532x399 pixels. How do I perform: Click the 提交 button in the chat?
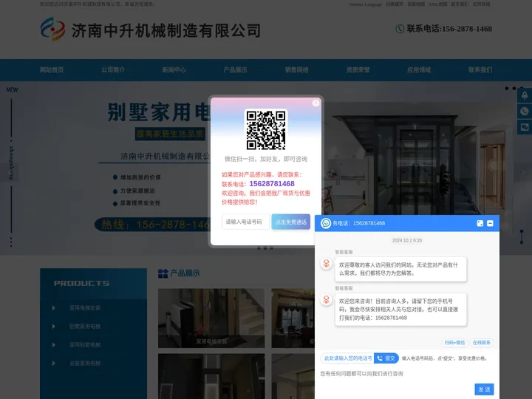pyautogui.click(x=386, y=358)
